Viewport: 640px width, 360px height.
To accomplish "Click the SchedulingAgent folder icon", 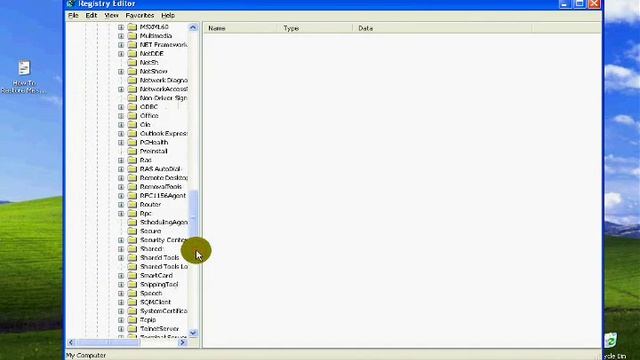I will pyautogui.click(x=132, y=222).
